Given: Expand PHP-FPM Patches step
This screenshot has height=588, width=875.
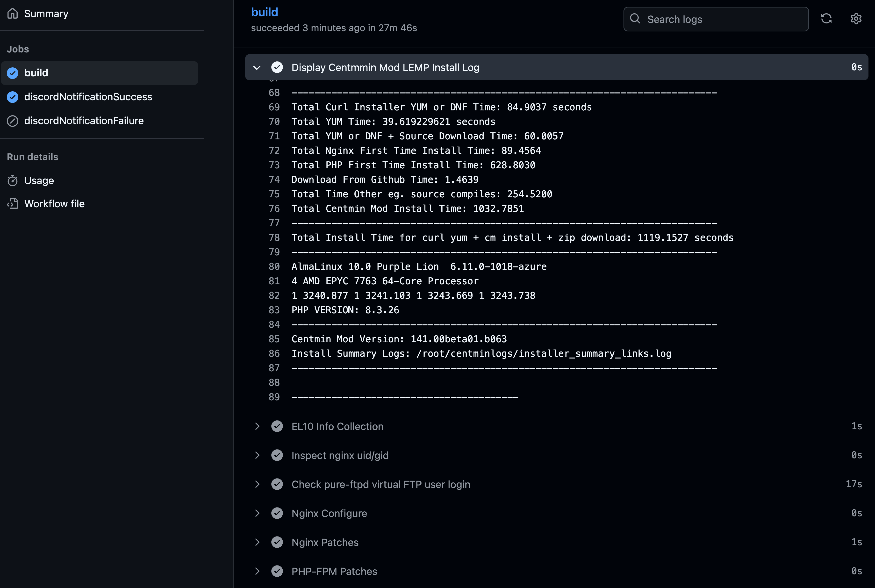Looking at the screenshot, I should [x=257, y=571].
